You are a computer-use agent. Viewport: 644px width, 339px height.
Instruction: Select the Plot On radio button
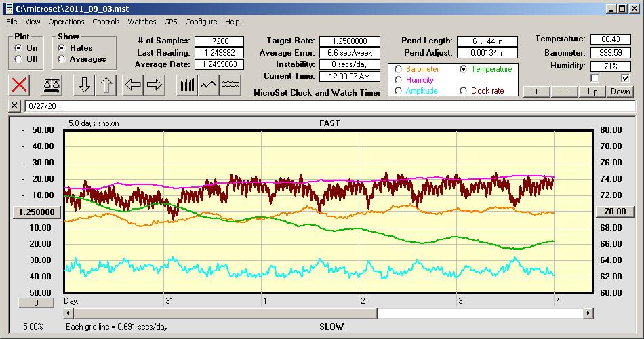coord(18,48)
